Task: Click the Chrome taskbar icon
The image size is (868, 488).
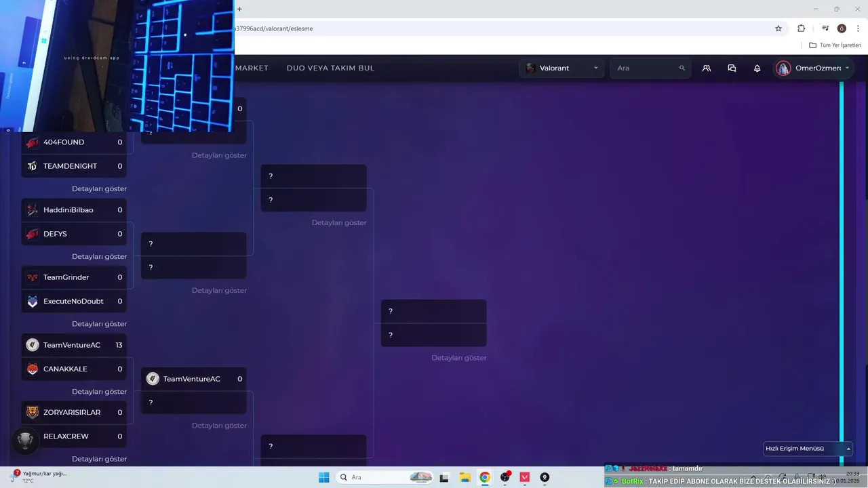Action: pyautogui.click(x=485, y=477)
